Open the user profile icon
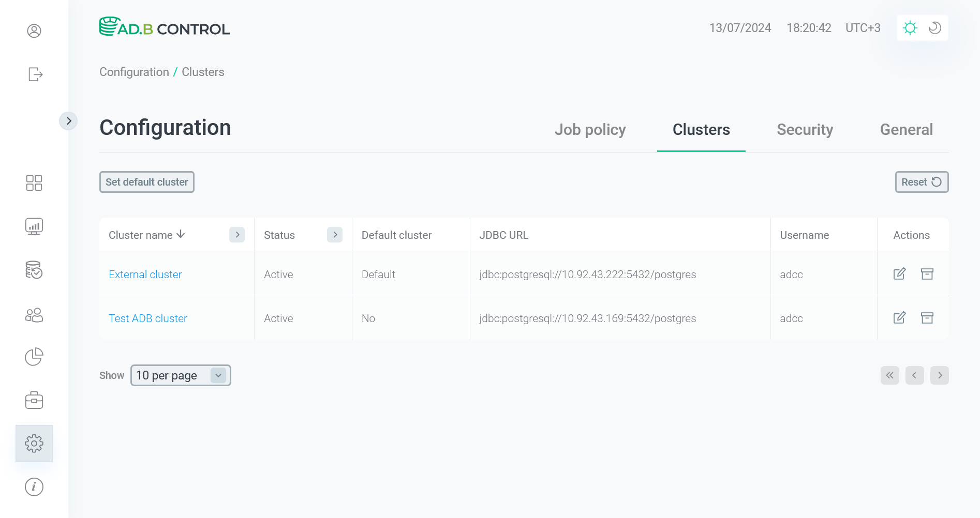The image size is (980, 518). click(34, 31)
